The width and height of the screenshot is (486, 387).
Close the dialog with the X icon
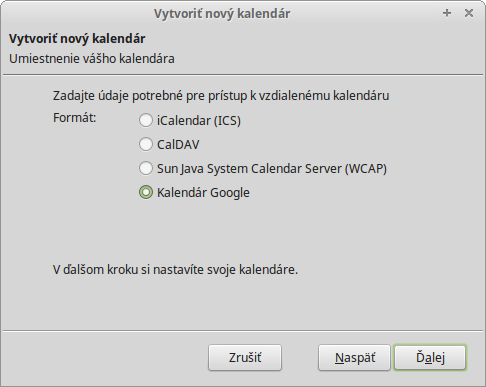click(469, 13)
